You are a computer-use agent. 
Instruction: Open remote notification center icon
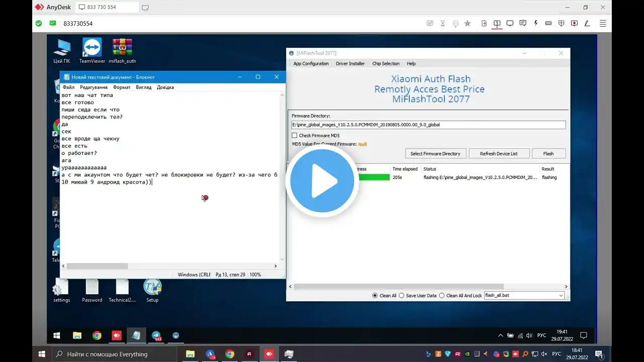tap(584, 335)
